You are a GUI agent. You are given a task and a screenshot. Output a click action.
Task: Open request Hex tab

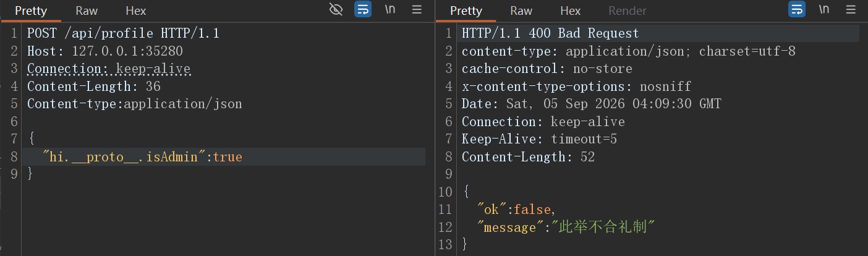135,11
